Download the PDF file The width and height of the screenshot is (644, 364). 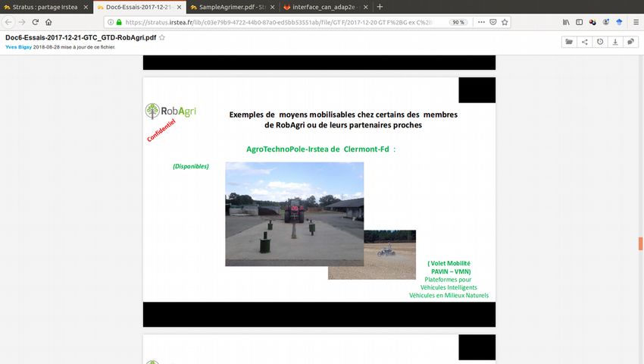pos(615,42)
